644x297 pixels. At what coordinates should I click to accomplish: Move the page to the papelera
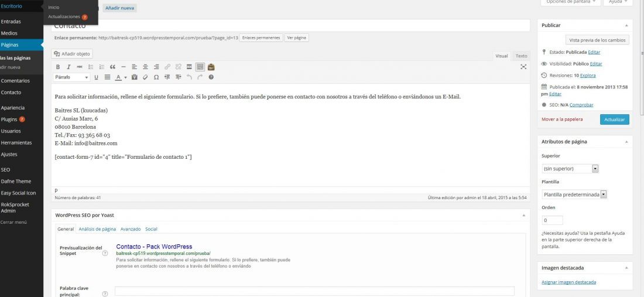tap(562, 120)
